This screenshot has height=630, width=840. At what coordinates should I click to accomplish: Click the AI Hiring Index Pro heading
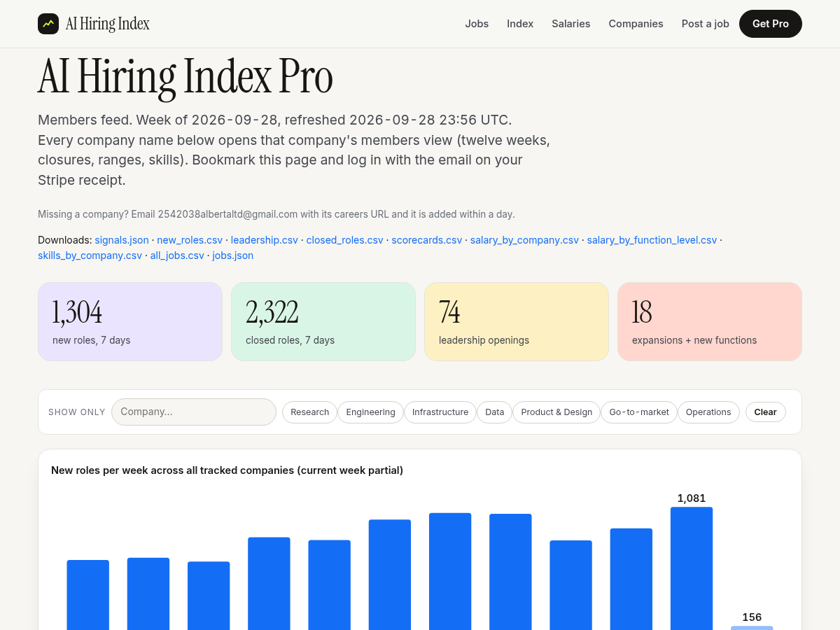coord(185,76)
